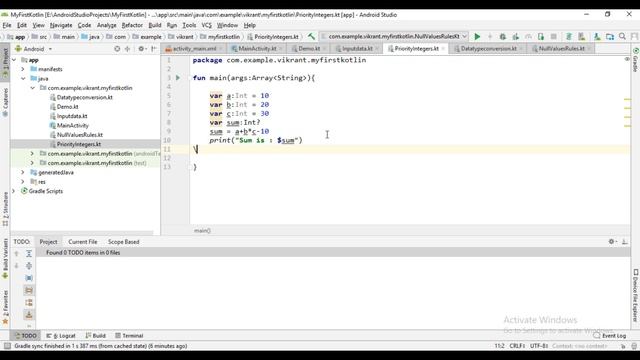This screenshot has height=360, width=640.
Task: Run the app with the green Run button
Action: (477, 37)
